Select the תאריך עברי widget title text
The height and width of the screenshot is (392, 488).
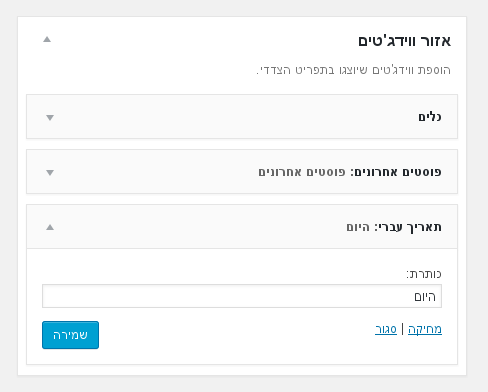408,227
